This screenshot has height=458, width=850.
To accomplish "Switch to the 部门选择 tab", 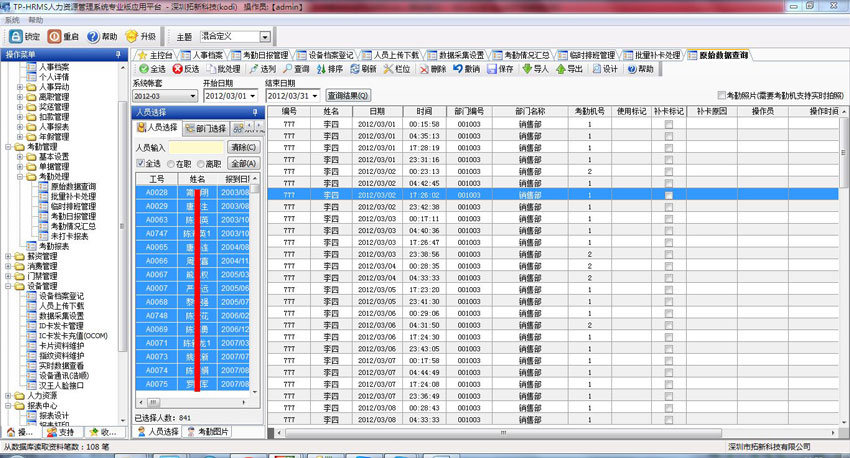I will (205, 128).
